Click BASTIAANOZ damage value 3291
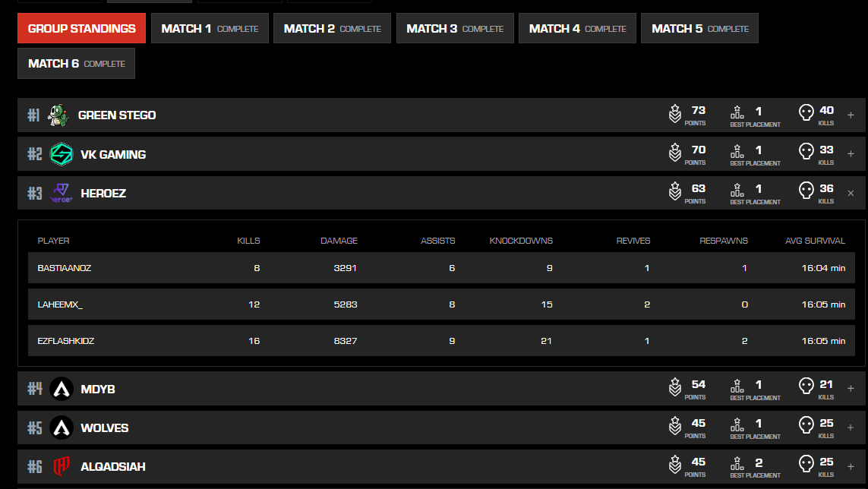The image size is (868, 489). [346, 268]
